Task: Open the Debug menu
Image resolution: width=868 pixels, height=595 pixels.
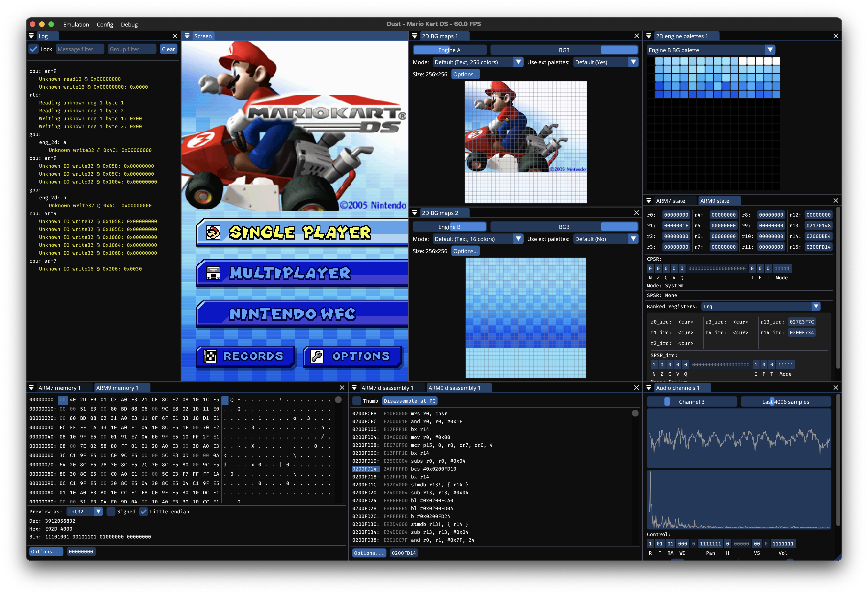Action: pyautogui.click(x=129, y=25)
